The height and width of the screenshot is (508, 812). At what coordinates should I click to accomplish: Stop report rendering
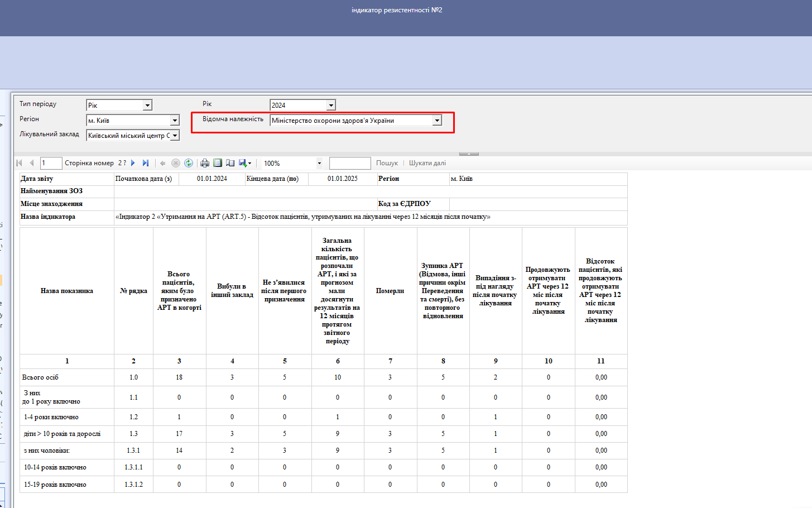pyautogui.click(x=175, y=163)
